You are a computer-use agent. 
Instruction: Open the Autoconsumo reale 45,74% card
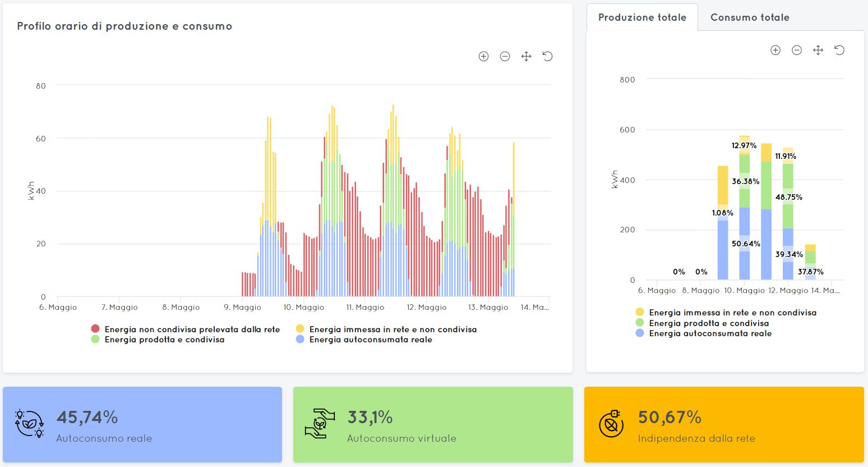coord(142,425)
